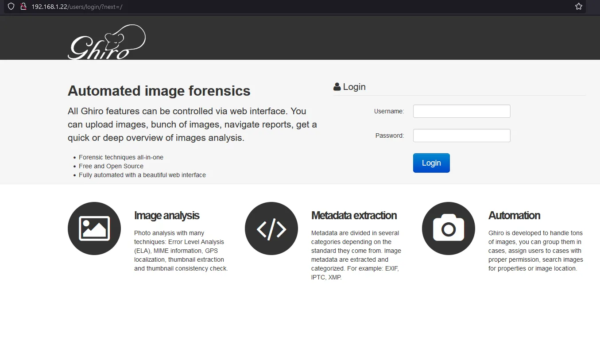Click the "Free and Open Source" bullet
The image size is (600, 364).
point(111,166)
